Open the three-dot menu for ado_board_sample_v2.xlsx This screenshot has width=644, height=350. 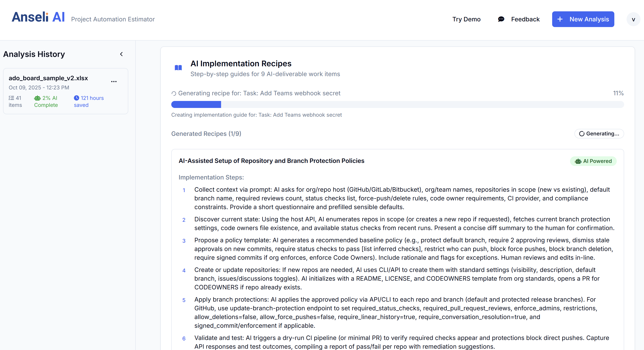114,82
